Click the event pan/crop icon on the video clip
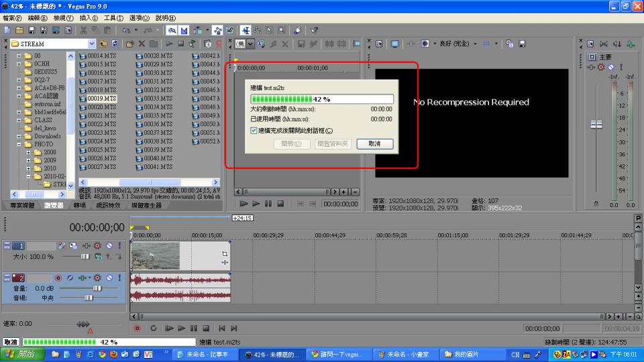The width and height of the screenshot is (644, 362). pyautogui.click(x=225, y=253)
